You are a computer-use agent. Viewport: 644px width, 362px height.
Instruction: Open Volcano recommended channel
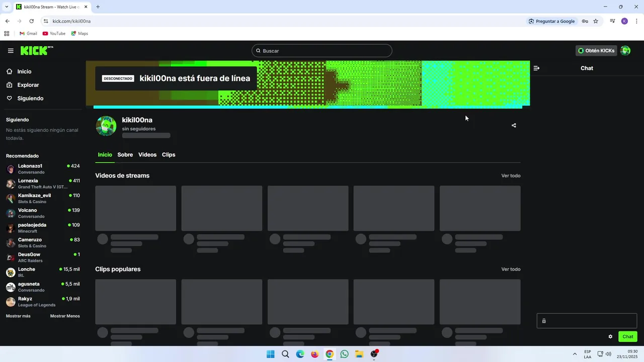point(43,213)
